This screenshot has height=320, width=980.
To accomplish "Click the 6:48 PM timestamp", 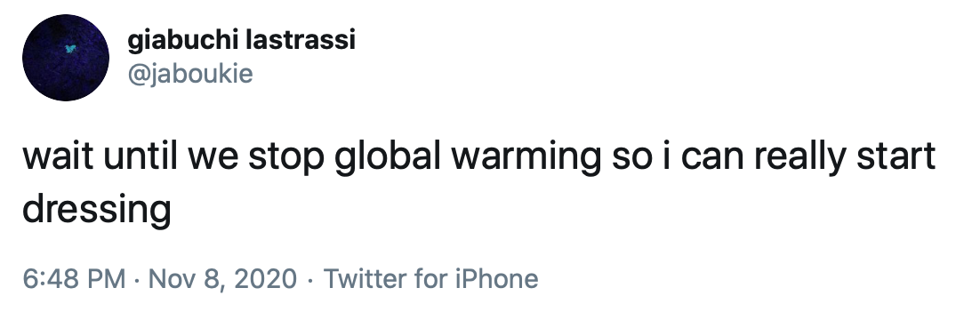I will 74,278.
